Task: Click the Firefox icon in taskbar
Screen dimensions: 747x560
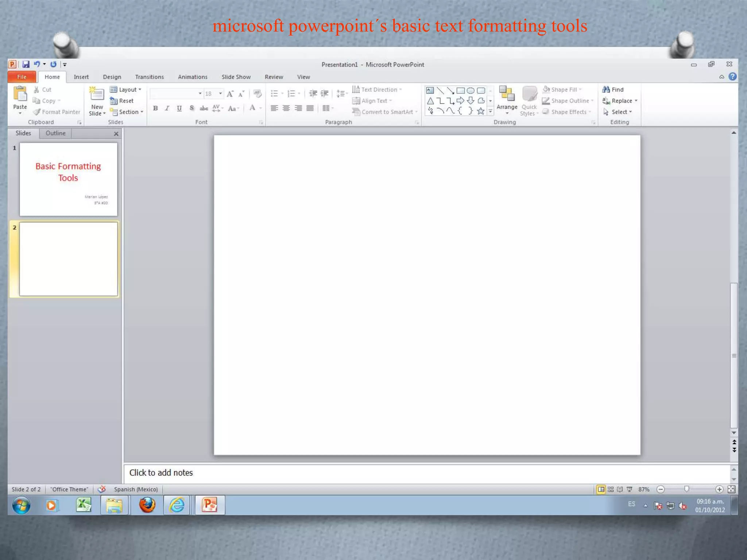Action: (147, 505)
